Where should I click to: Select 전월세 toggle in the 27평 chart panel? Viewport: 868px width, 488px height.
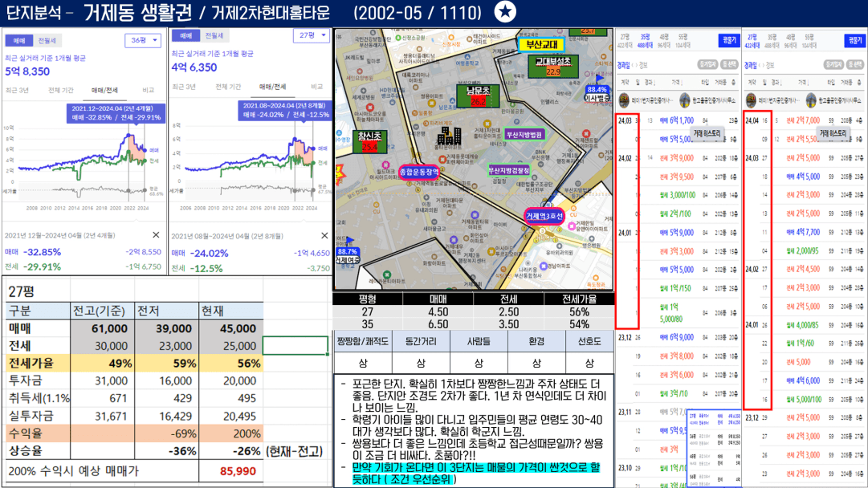tap(214, 35)
